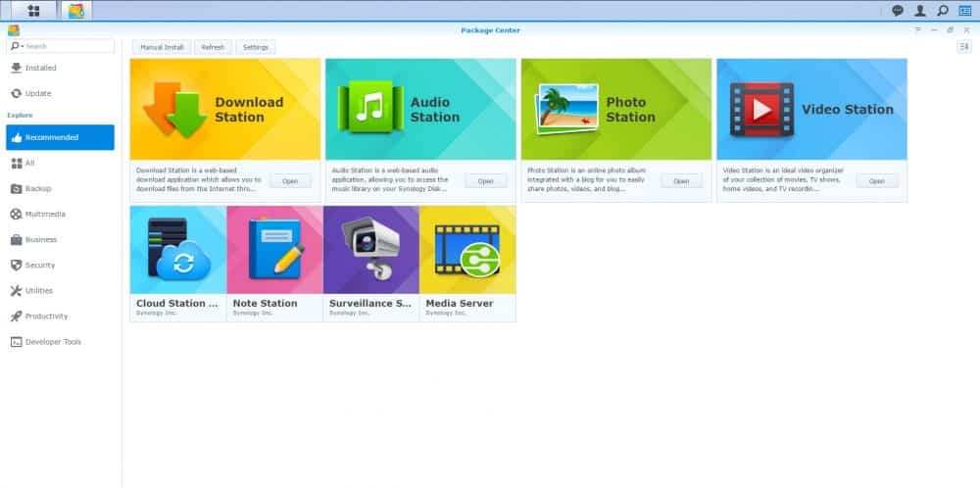980x488 pixels.
Task: Open the Note Station package tile
Action: coord(275,264)
